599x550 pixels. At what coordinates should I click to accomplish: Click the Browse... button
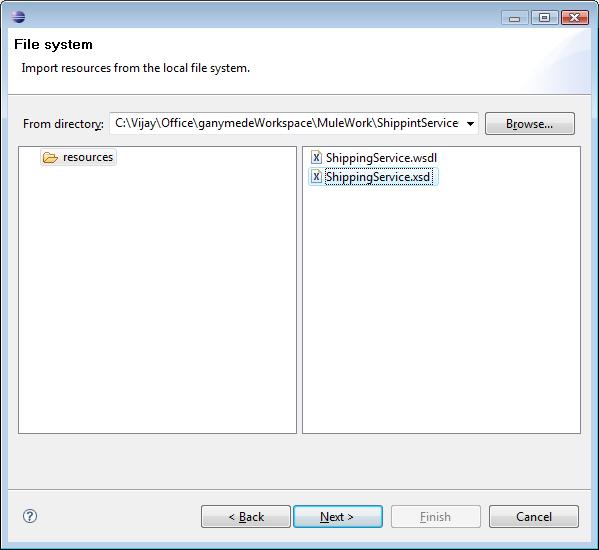529,123
